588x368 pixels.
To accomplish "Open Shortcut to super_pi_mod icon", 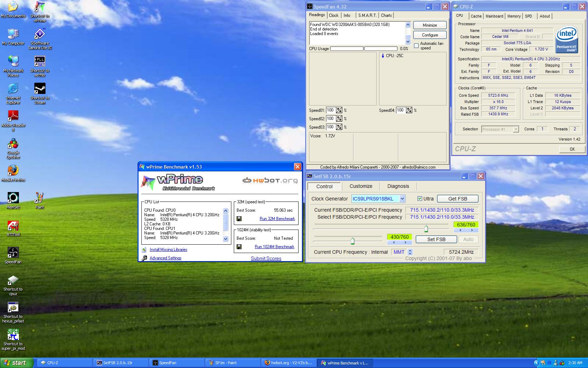I will tap(13, 340).
